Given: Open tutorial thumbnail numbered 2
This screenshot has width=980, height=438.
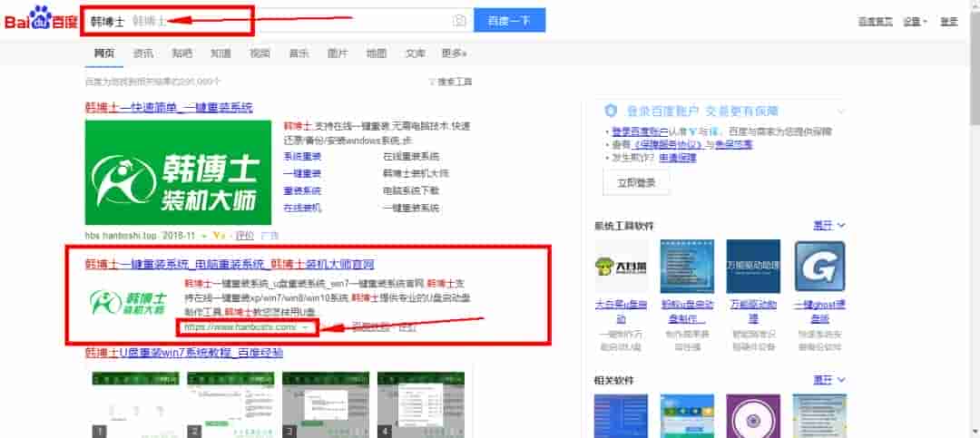Looking at the screenshot, I should [230, 404].
